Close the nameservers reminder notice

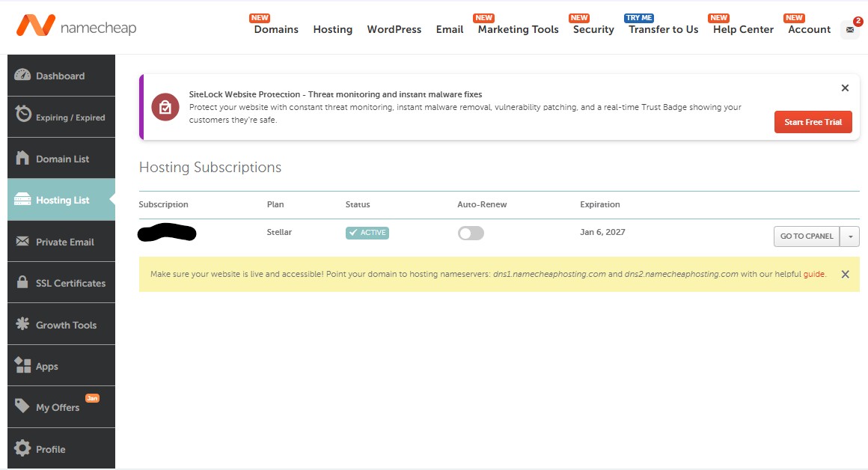coord(845,274)
